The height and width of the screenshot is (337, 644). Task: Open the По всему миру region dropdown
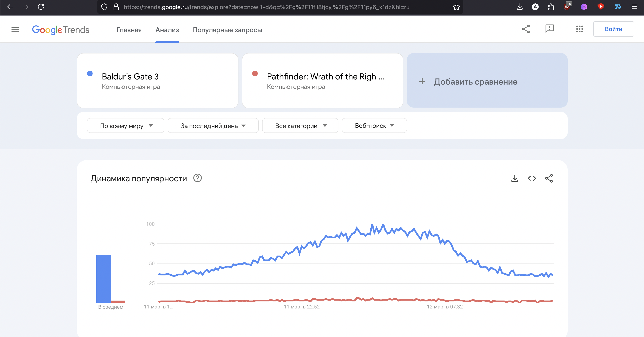pyautogui.click(x=126, y=126)
